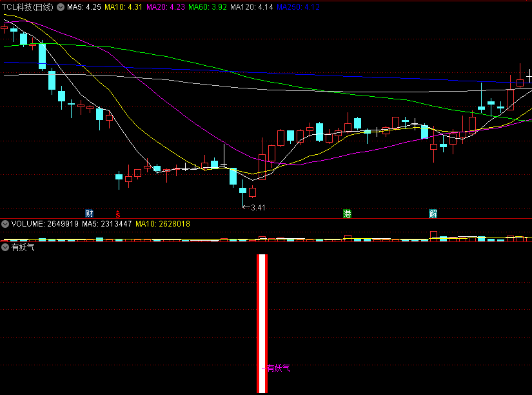Click the TCL科技(日线) chart title
The height and width of the screenshot is (395, 532).
pyautogui.click(x=28, y=7)
